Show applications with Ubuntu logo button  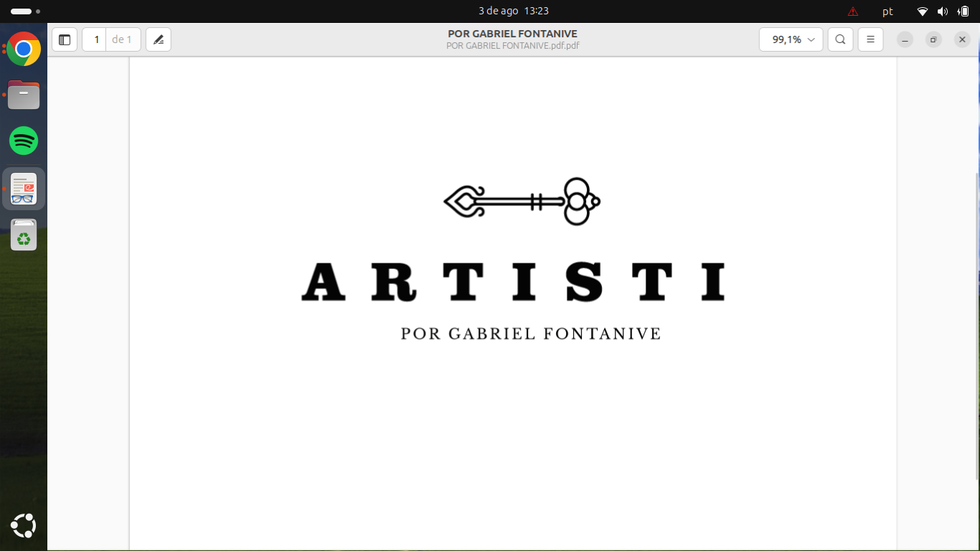coord(24,526)
